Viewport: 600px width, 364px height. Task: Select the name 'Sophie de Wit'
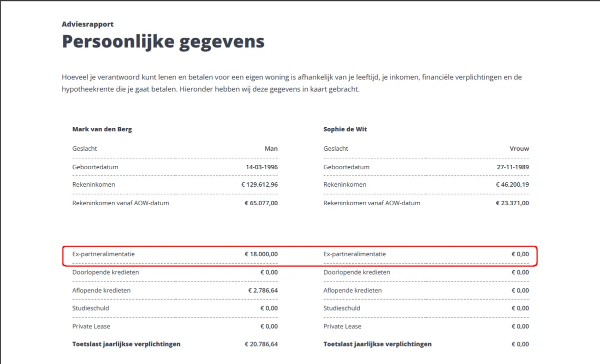pos(345,129)
